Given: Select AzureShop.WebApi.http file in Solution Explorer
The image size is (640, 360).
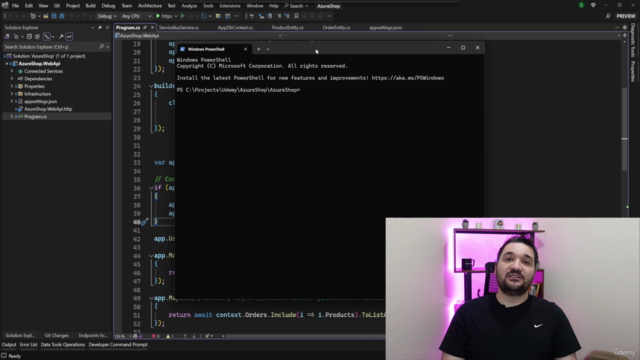Looking at the screenshot, I should tap(48, 109).
